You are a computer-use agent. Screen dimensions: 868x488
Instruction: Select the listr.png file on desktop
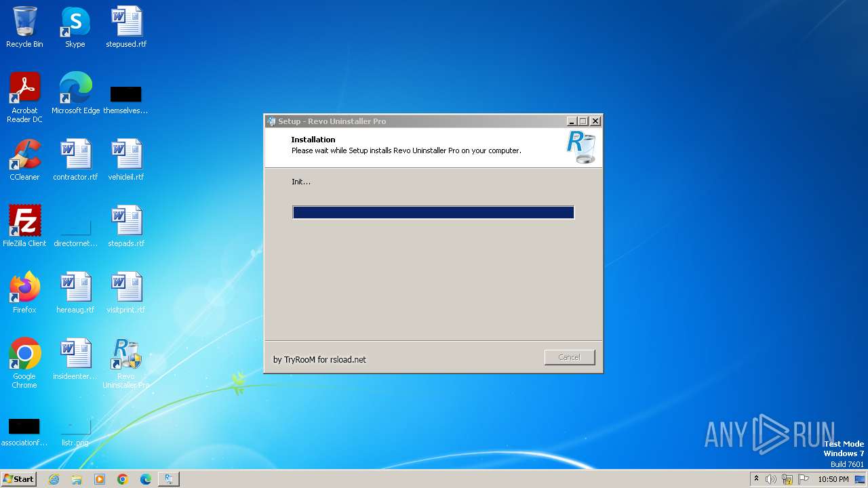pyautogui.click(x=75, y=431)
